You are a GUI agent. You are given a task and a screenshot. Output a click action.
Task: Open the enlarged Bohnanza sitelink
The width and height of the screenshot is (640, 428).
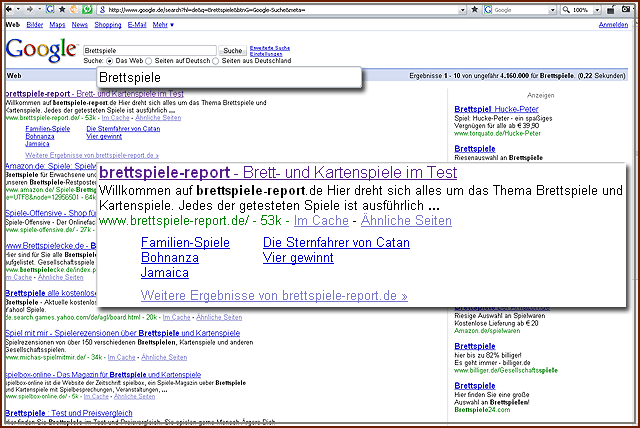click(x=170, y=257)
